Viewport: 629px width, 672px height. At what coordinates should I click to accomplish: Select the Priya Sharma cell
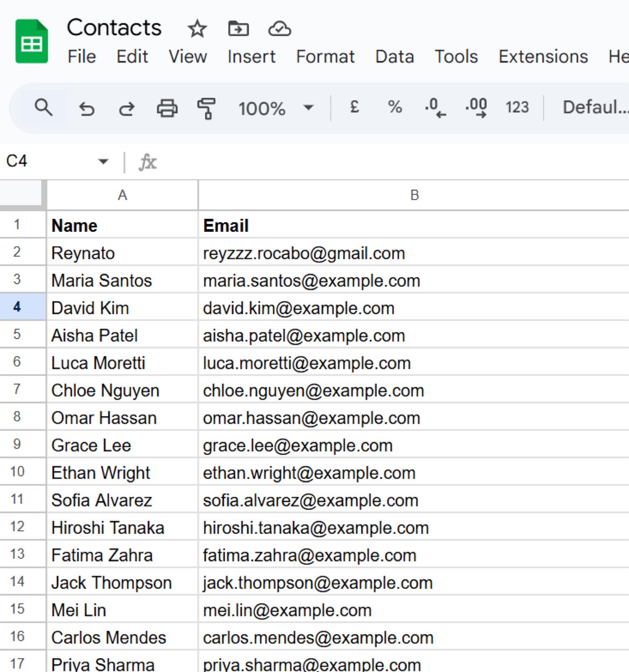pos(122,662)
